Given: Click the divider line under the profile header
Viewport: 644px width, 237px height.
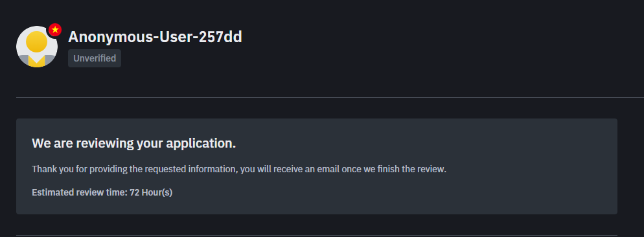Looking at the screenshot, I should (330, 97).
